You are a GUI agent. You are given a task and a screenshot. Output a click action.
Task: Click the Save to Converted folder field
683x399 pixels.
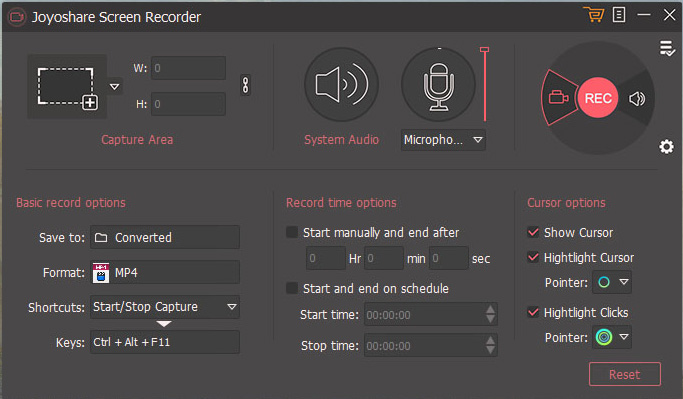[x=165, y=237]
